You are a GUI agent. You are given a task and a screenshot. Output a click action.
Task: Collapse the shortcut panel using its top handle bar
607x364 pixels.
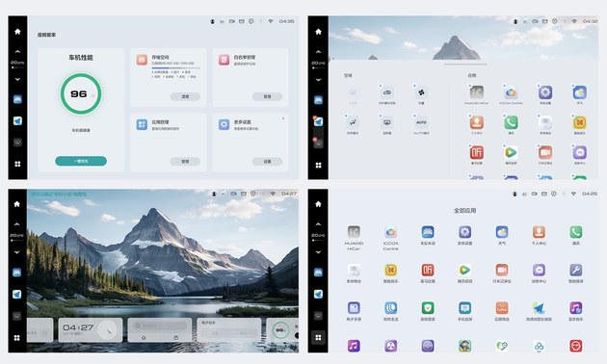465,65
